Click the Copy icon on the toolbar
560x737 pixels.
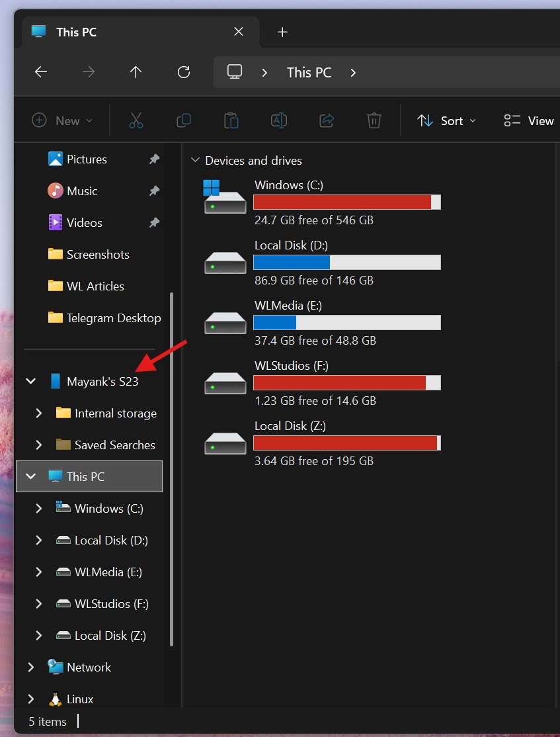184,120
